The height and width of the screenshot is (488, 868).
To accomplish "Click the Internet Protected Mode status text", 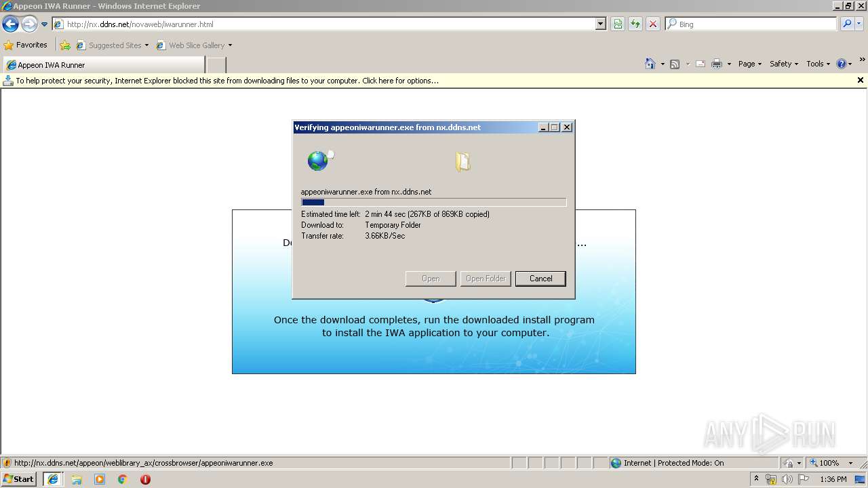I will [674, 463].
